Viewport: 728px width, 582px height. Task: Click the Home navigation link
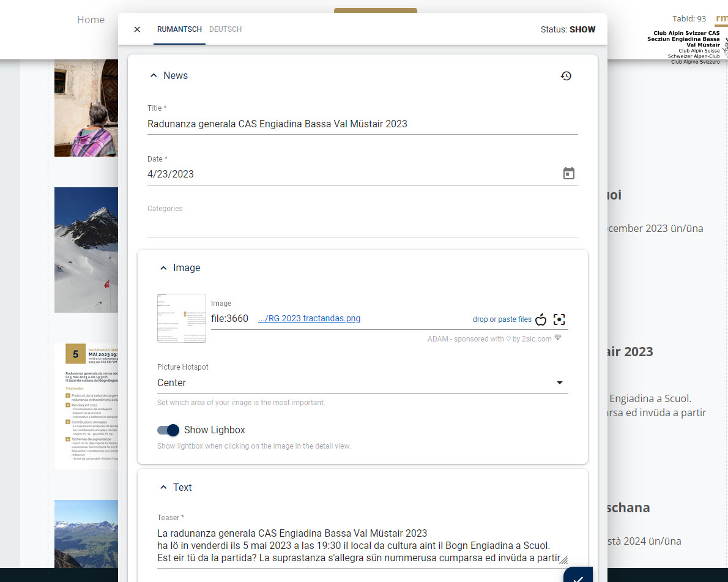click(x=91, y=20)
